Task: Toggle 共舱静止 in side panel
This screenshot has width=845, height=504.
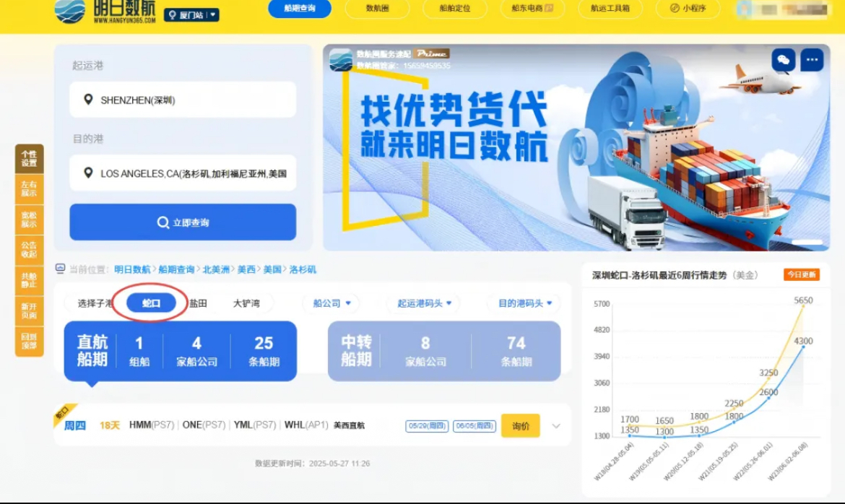Action: [29, 280]
